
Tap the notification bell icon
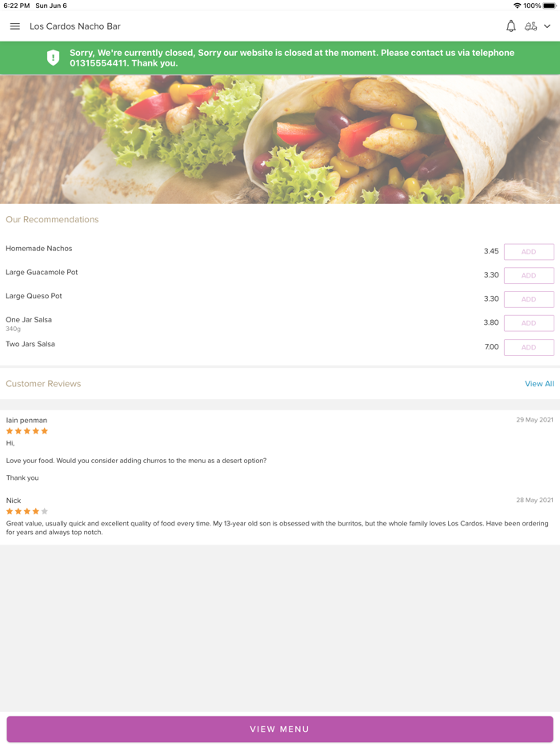pyautogui.click(x=511, y=26)
